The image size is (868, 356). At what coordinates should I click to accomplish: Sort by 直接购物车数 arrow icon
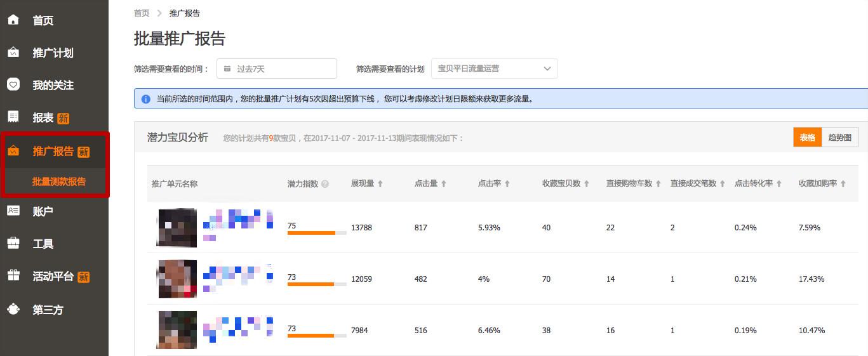(658, 183)
